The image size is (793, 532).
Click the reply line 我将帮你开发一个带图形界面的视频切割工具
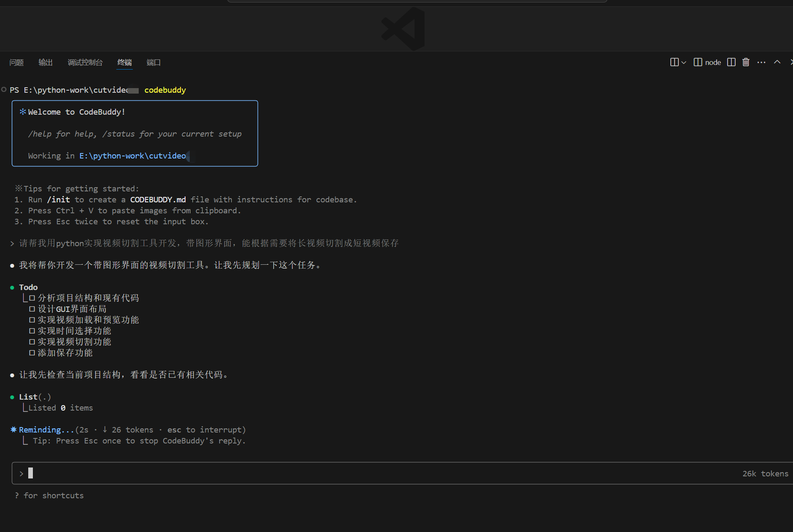click(x=171, y=265)
